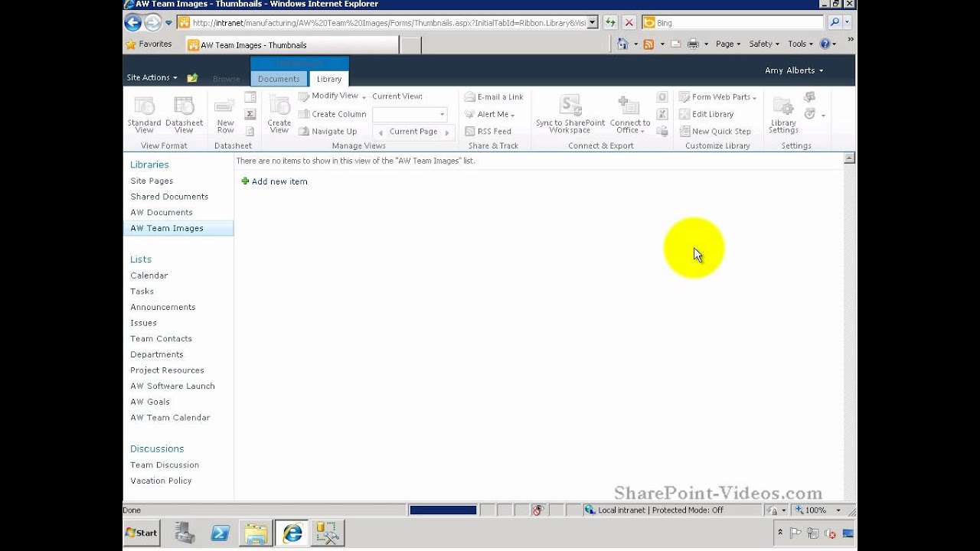
Task: Switch to the Documents ribbon tab
Action: (279, 79)
